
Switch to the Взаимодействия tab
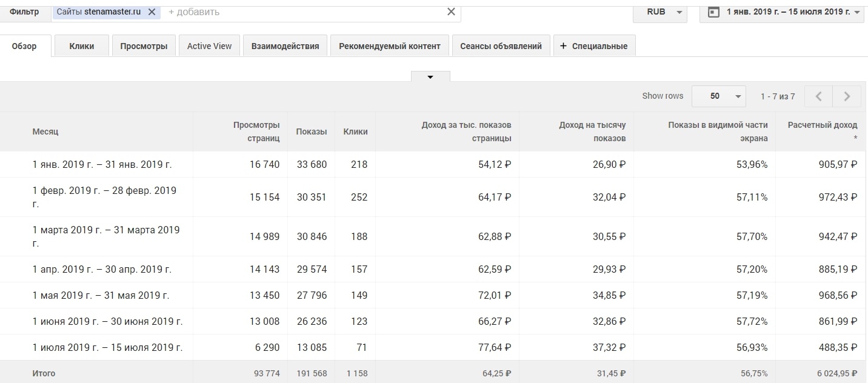285,46
